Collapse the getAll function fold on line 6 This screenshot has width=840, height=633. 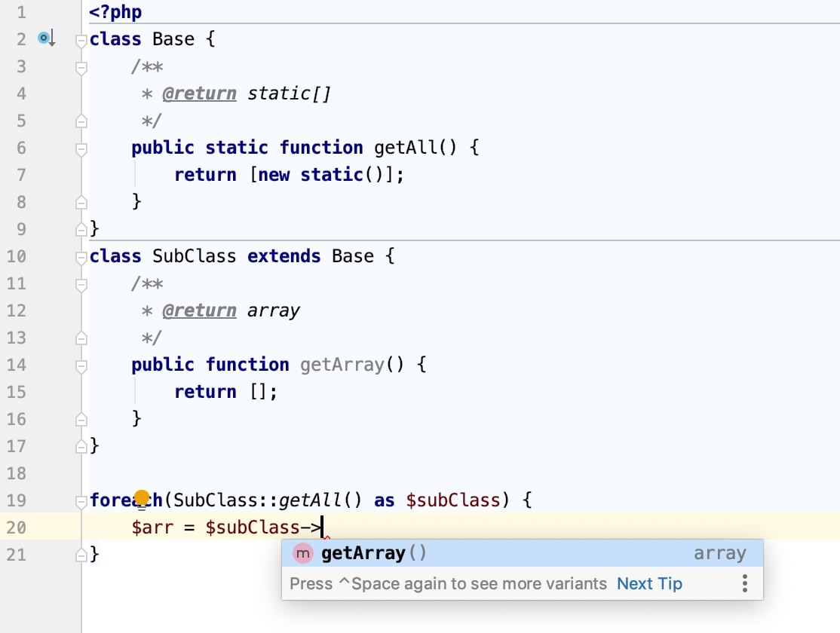coord(81,149)
